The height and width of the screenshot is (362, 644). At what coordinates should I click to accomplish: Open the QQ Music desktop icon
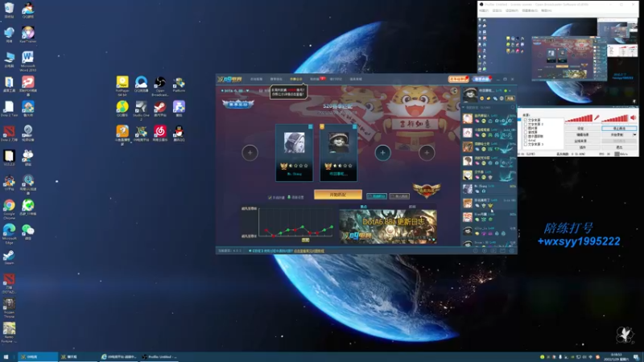pyautogui.click(x=122, y=109)
